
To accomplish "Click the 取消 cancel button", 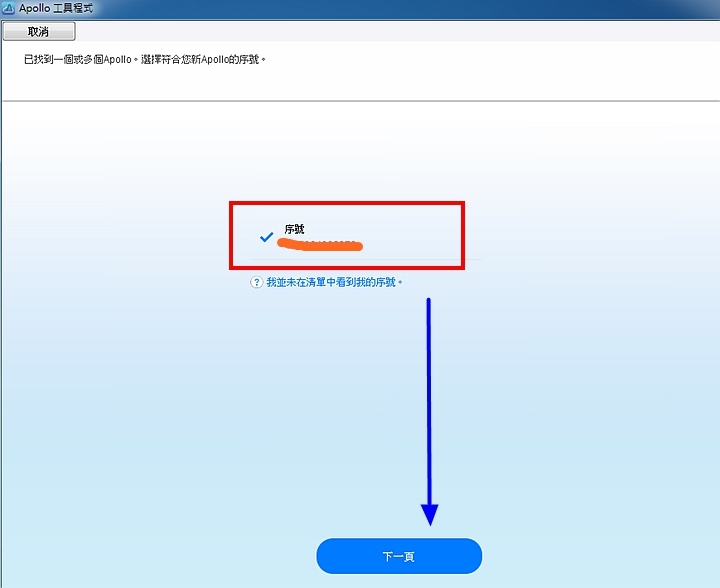I will point(39,32).
